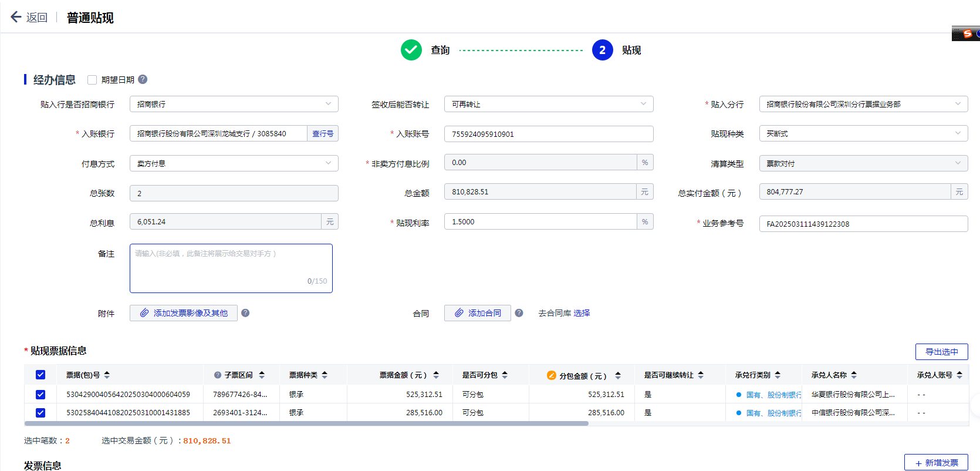Toggle the select-all header checkbox
This screenshot has height=471, width=980.
tap(40, 375)
